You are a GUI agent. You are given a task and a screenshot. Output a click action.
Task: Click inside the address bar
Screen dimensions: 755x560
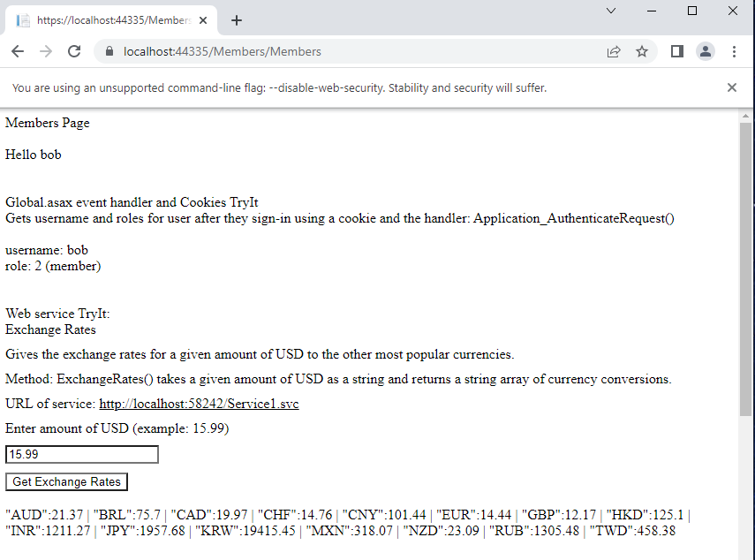coord(265,52)
